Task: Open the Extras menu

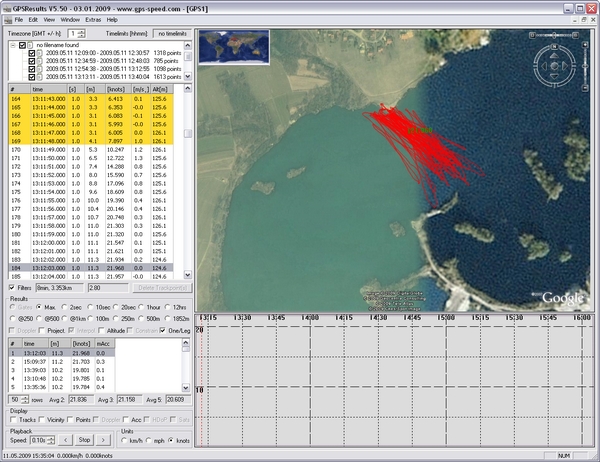Action: point(93,20)
